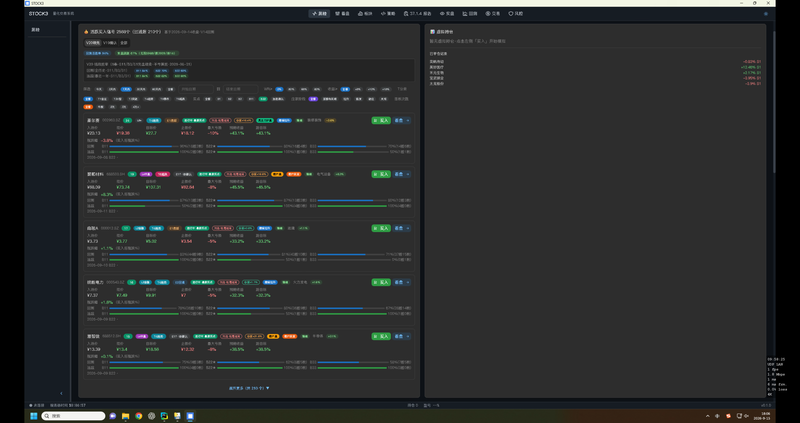Click the green buy button on first stock card
The height and width of the screenshot is (423, 800).
click(x=381, y=120)
